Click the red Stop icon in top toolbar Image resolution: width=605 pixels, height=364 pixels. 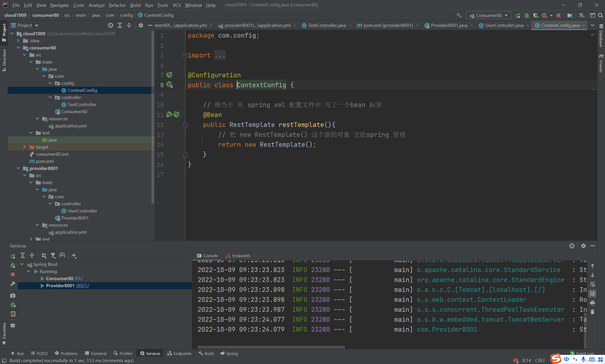click(558, 15)
